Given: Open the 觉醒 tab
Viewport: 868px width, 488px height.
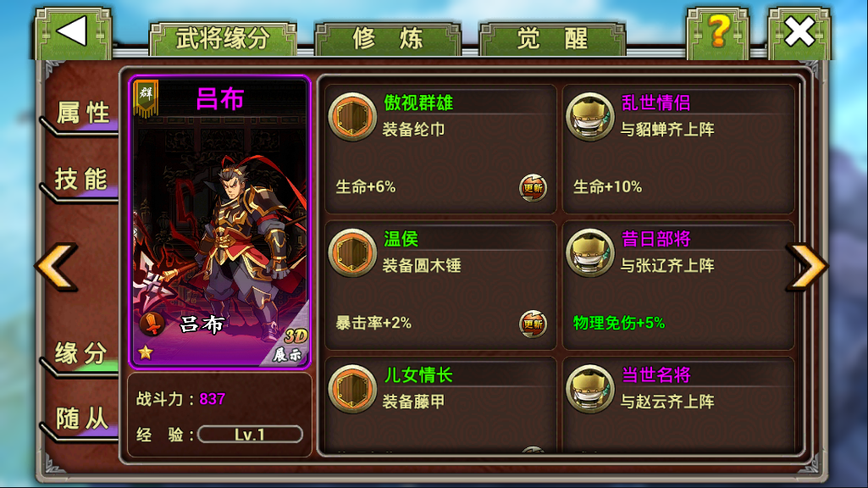Looking at the screenshot, I should [552, 39].
